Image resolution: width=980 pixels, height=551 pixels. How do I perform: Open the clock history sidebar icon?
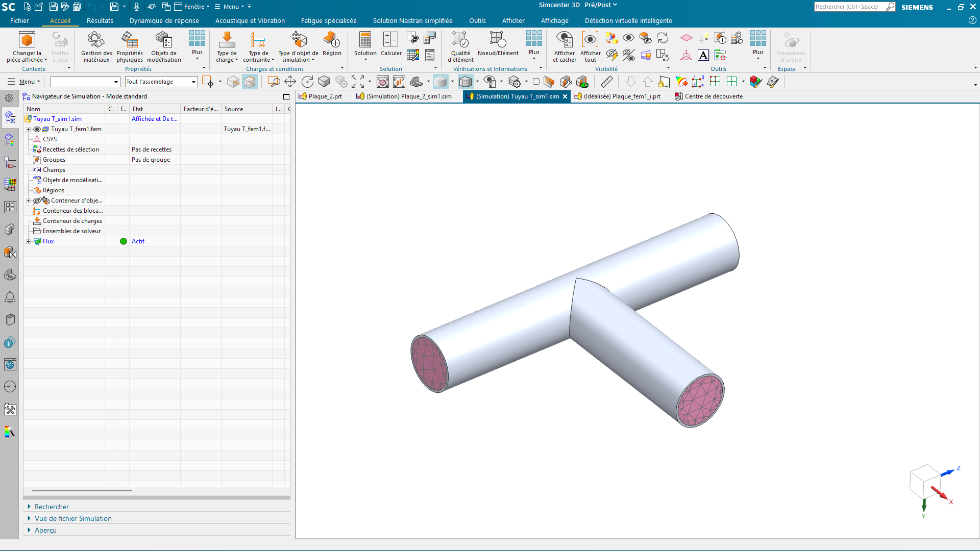10,387
